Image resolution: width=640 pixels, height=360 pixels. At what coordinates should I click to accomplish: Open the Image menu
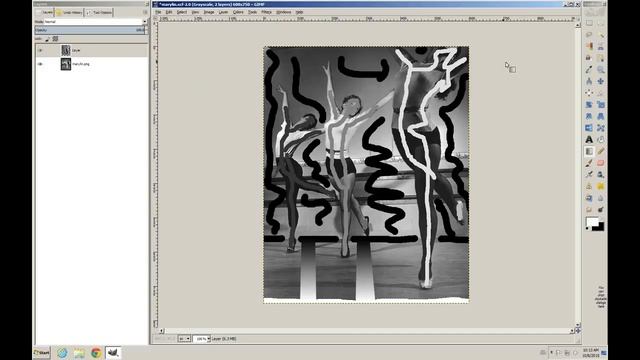pos(209,12)
